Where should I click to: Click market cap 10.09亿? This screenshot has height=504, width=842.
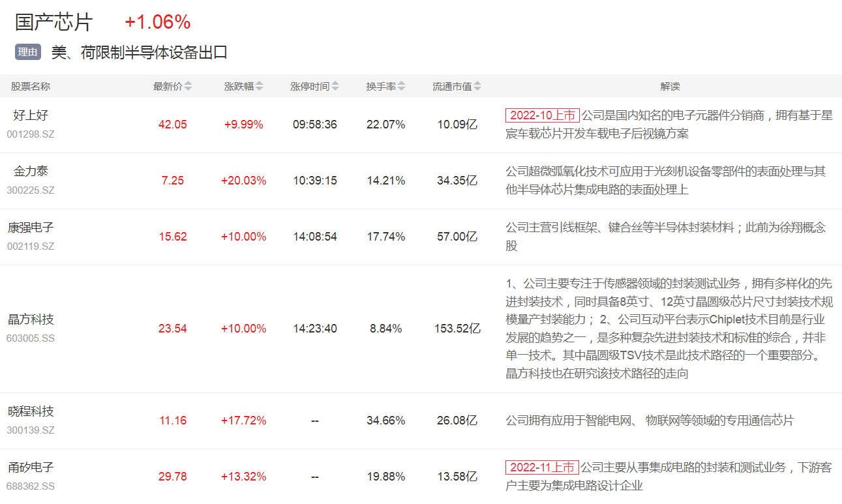(457, 125)
